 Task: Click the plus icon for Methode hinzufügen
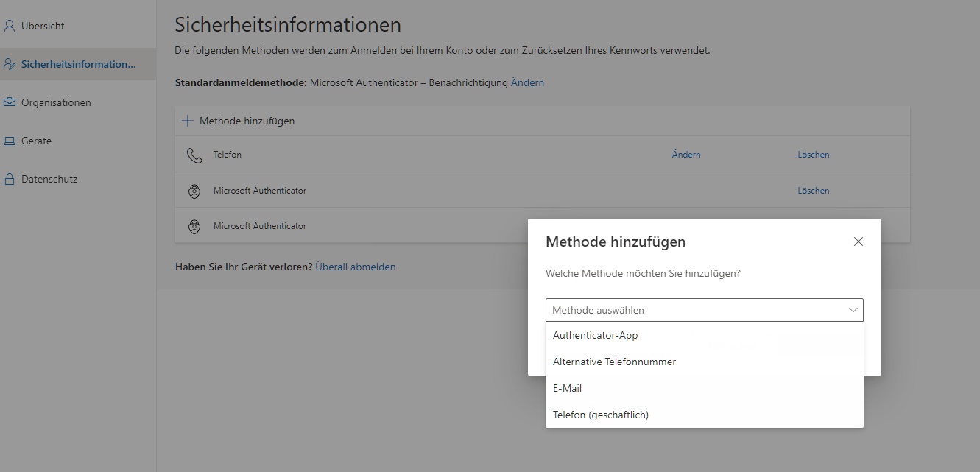pos(188,121)
